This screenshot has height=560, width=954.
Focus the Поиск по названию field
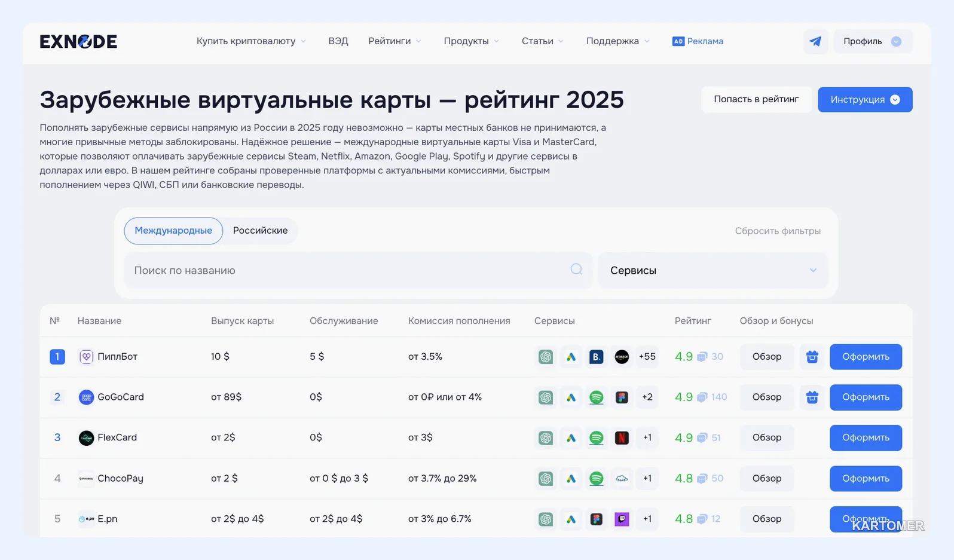tap(358, 270)
